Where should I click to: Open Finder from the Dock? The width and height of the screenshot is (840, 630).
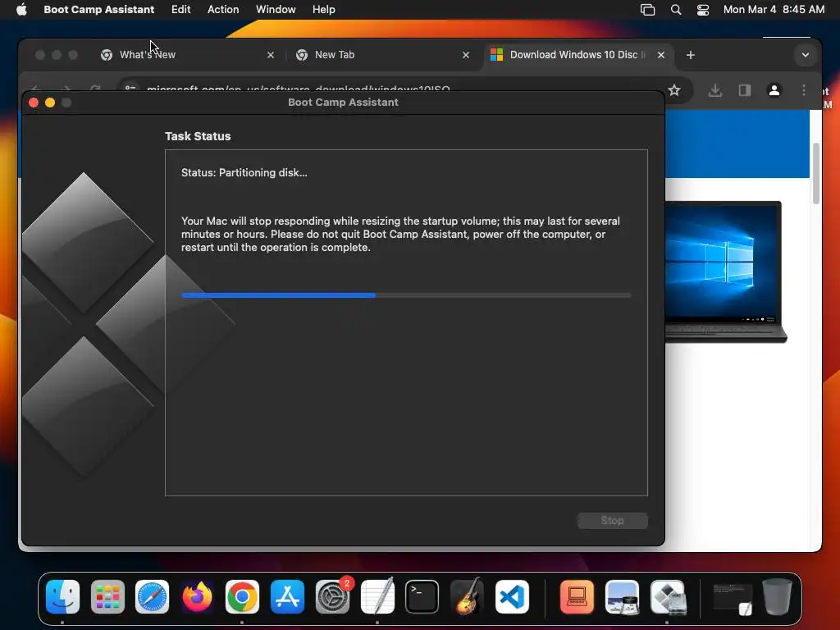tap(62, 596)
